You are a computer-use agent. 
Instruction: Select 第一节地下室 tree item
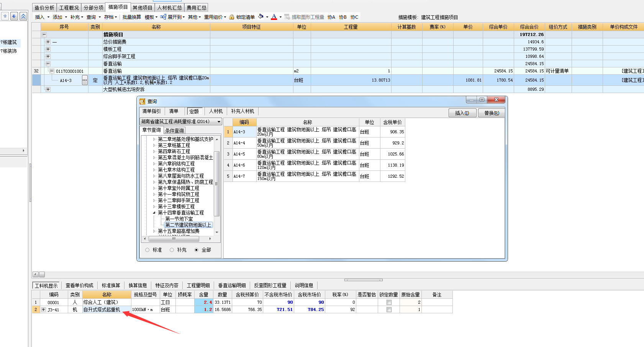(x=179, y=219)
